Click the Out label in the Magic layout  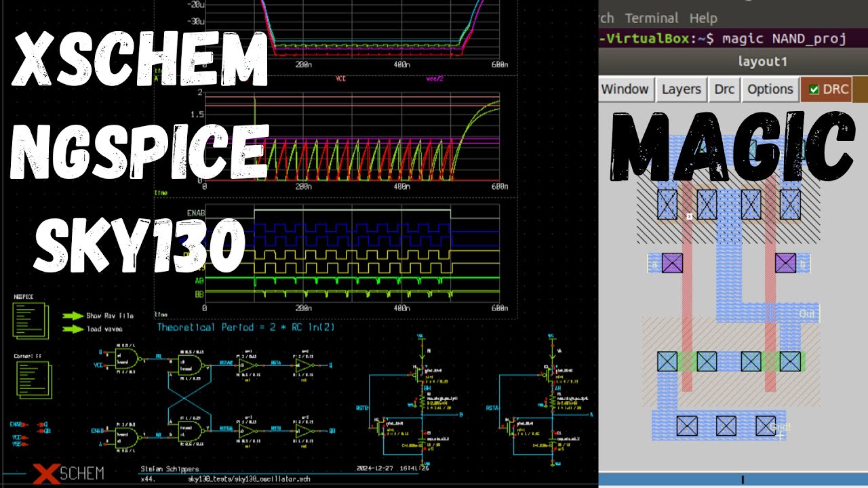807,314
